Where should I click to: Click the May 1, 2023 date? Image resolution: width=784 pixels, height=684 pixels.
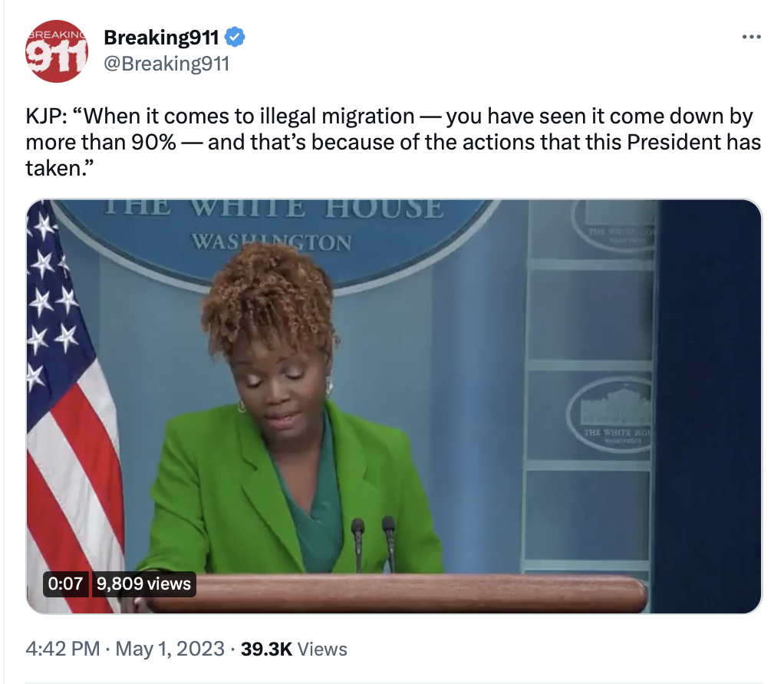pyautogui.click(x=170, y=649)
